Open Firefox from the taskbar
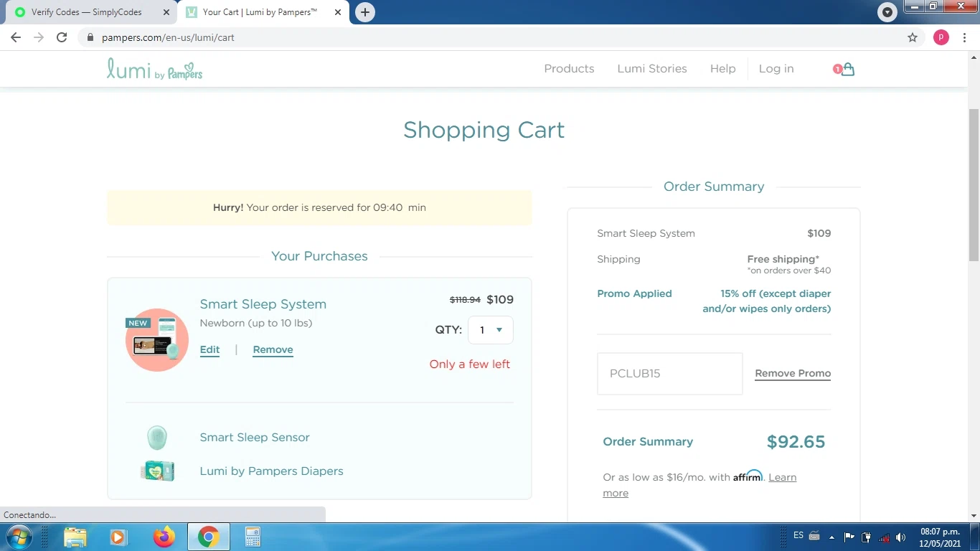Image resolution: width=980 pixels, height=551 pixels. click(x=164, y=537)
